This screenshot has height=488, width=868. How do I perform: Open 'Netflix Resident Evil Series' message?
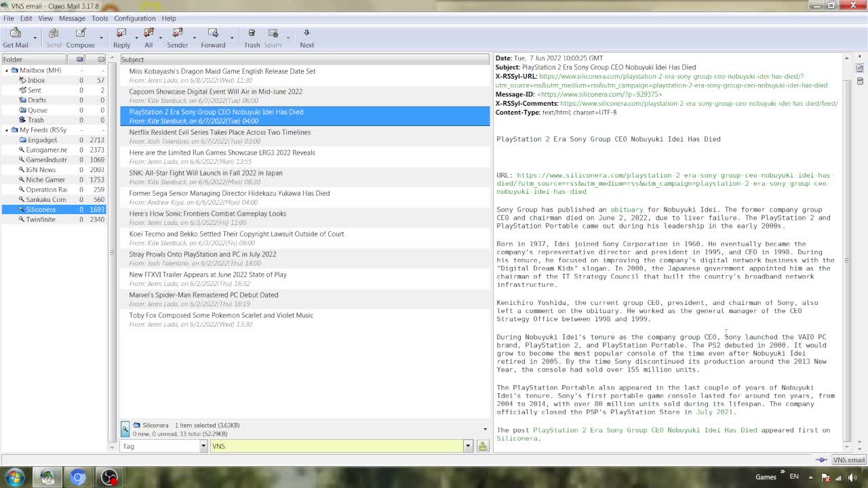coord(304,136)
